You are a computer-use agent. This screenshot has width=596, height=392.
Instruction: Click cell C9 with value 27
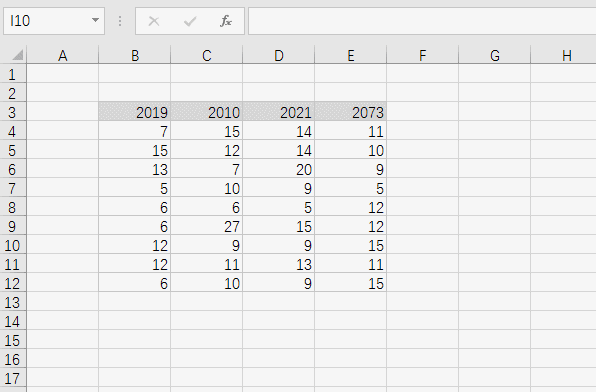click(x=206, y=226)
